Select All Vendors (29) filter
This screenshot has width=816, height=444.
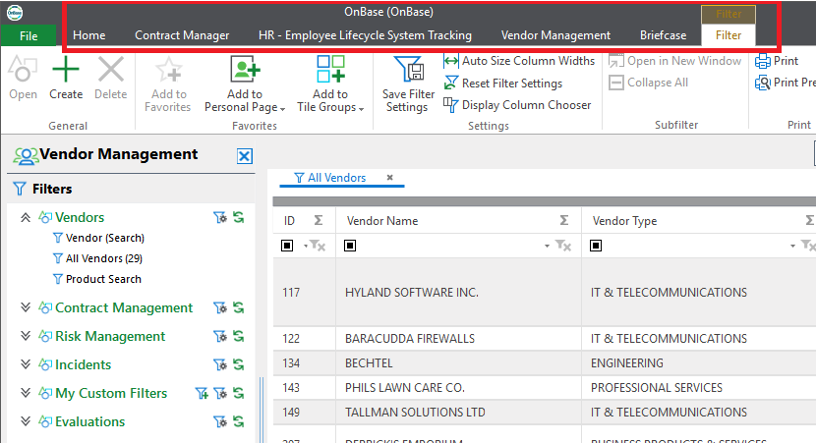[103, 258]
